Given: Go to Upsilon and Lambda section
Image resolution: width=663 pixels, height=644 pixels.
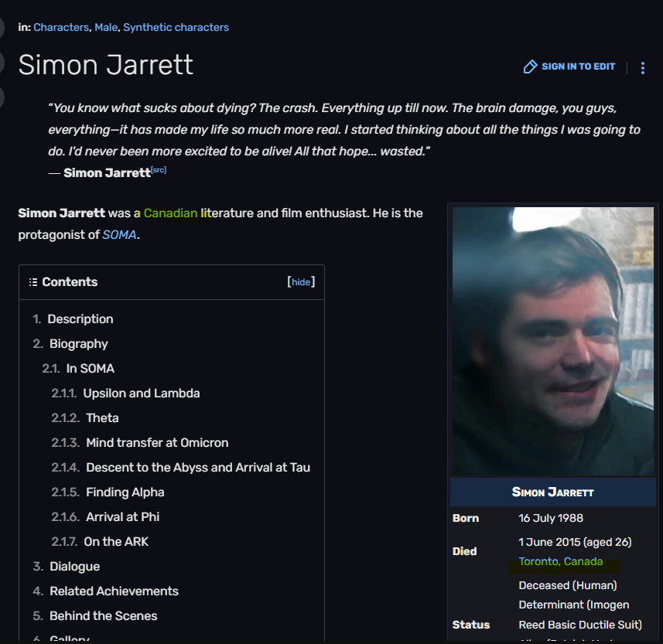Looking at the screenshot, I should tap(142, 394).
